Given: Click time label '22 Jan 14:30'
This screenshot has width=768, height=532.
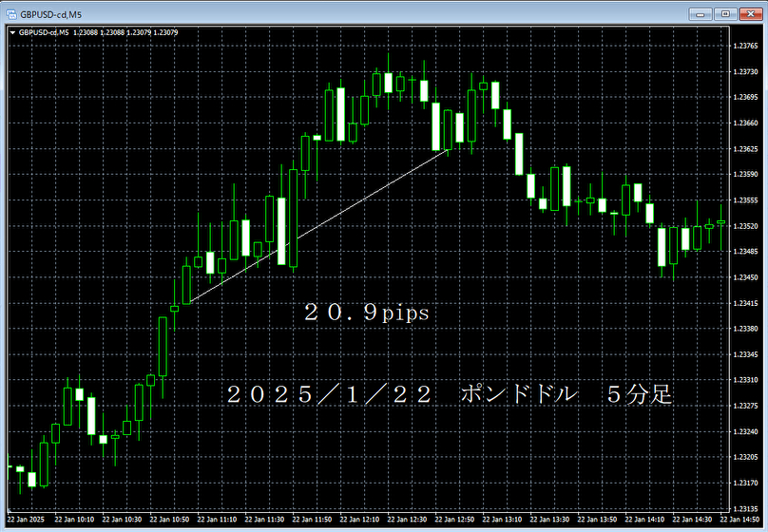Looking at the screenshot, I should tap(692, 520).
